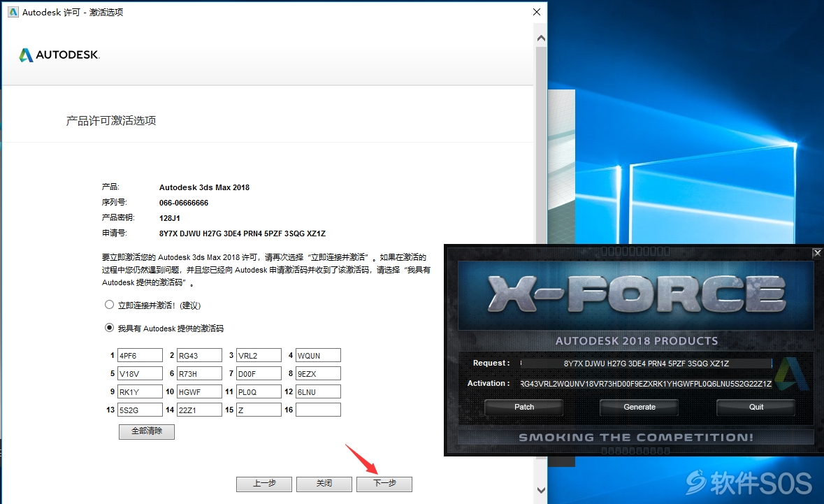The height and width of the screenshot is (504, 824).
Task: Click the product key text 128J1
Action: pyautogui.click(x=170, y=218)
